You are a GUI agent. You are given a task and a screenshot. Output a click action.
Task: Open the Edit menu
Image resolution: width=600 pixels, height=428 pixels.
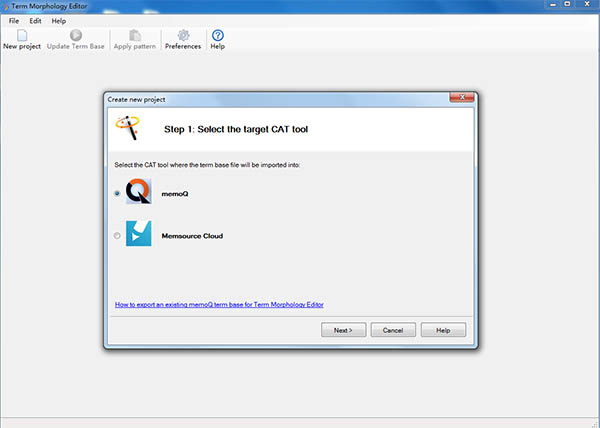click(35, 21)
